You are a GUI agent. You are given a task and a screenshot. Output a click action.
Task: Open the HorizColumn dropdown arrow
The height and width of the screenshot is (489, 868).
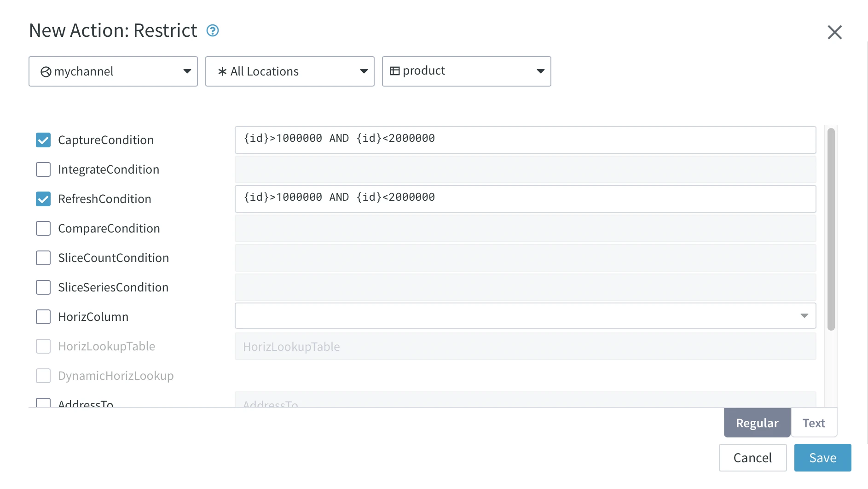(804, 316)
